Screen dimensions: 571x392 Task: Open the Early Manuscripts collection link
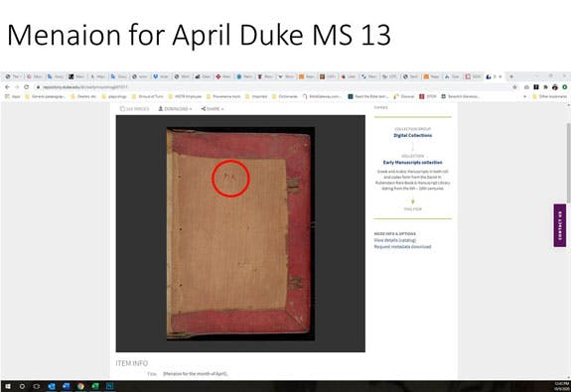[412, 163]
